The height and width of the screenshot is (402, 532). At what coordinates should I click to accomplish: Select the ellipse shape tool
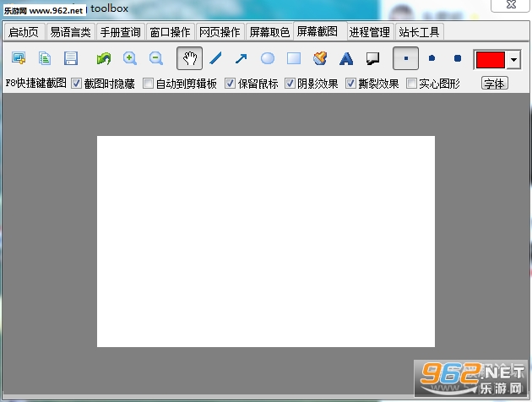pyautogui.click(x=268, y=58)
